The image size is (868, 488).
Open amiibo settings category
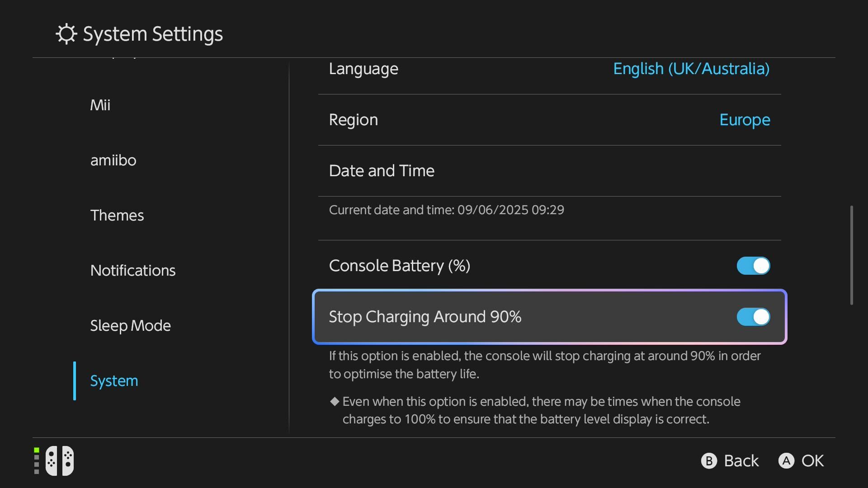point(113,160)
